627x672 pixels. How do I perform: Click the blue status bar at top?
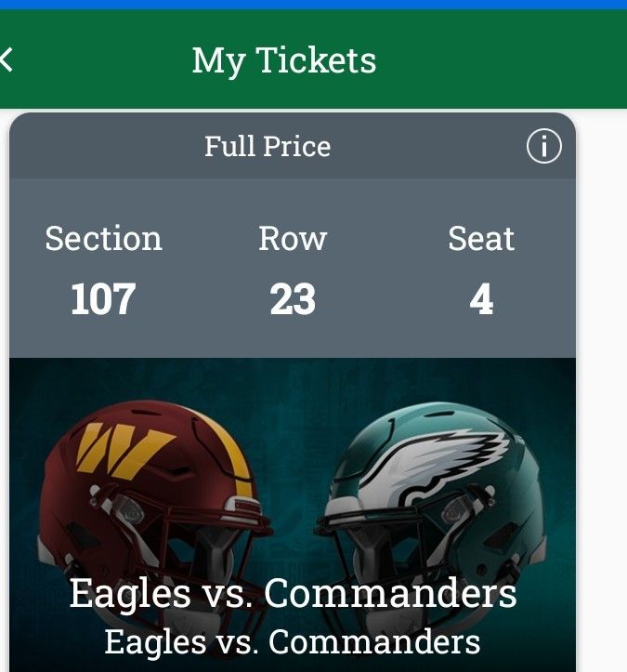313,5
